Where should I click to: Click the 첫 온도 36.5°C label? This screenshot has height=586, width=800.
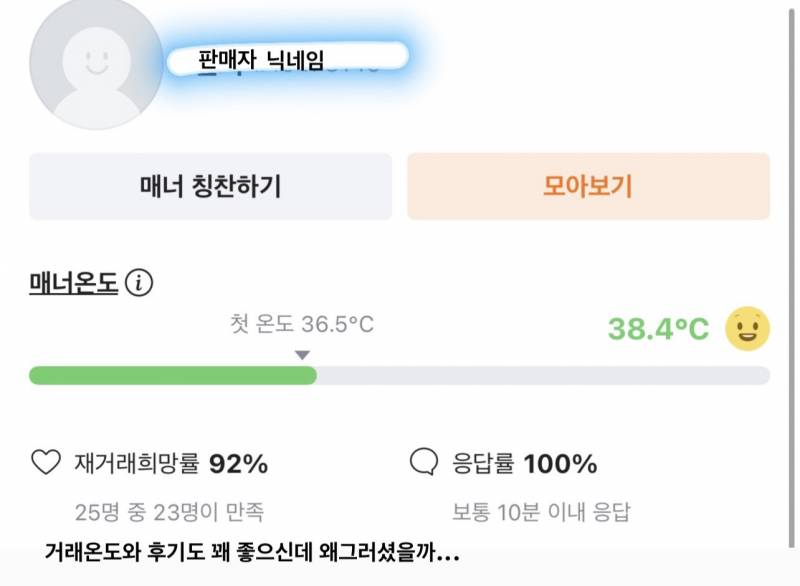[x=302, y=325]
